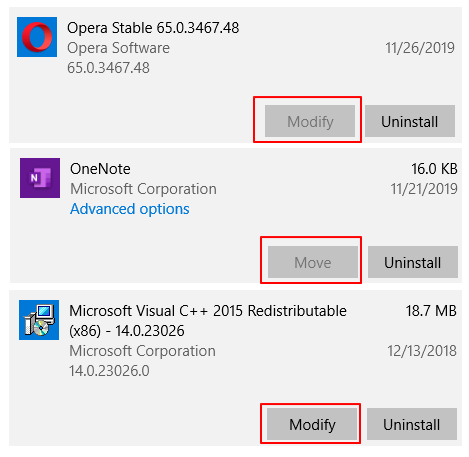
Task: Select the OneNote app name
Action: (x=100, y=169)
